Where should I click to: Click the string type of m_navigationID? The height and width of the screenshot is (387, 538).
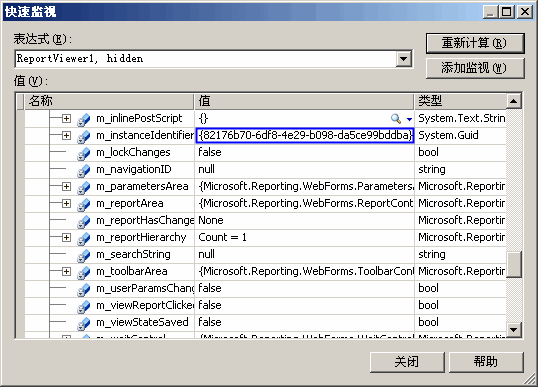432,169
